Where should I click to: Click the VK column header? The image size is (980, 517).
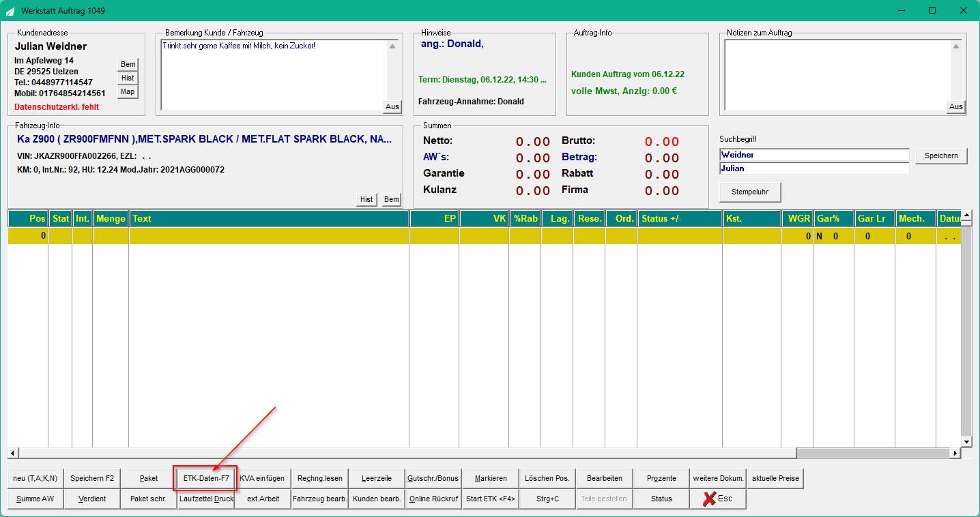pyautogui.click(x=485, y=218)
